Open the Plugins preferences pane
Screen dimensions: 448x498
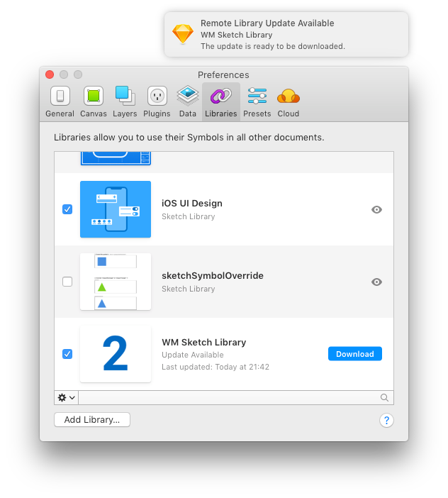point(157,102)
